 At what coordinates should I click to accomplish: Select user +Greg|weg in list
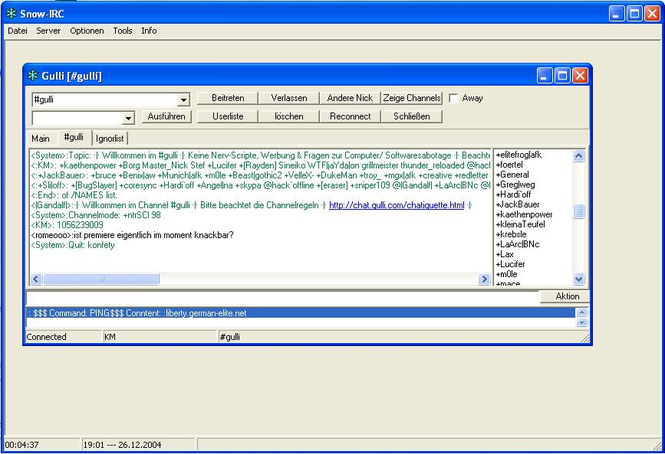click(515, 185)
